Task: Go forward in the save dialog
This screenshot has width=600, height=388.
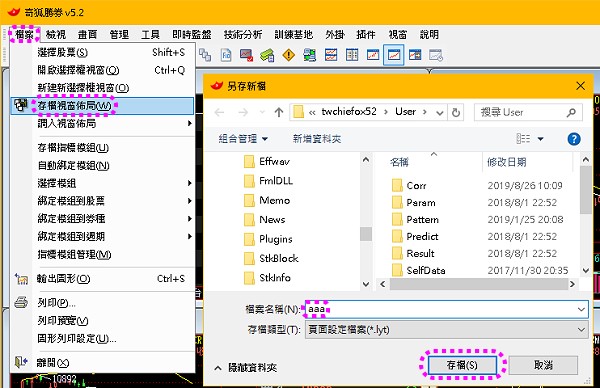Action: pyautogui.click(x=243, y=112)
